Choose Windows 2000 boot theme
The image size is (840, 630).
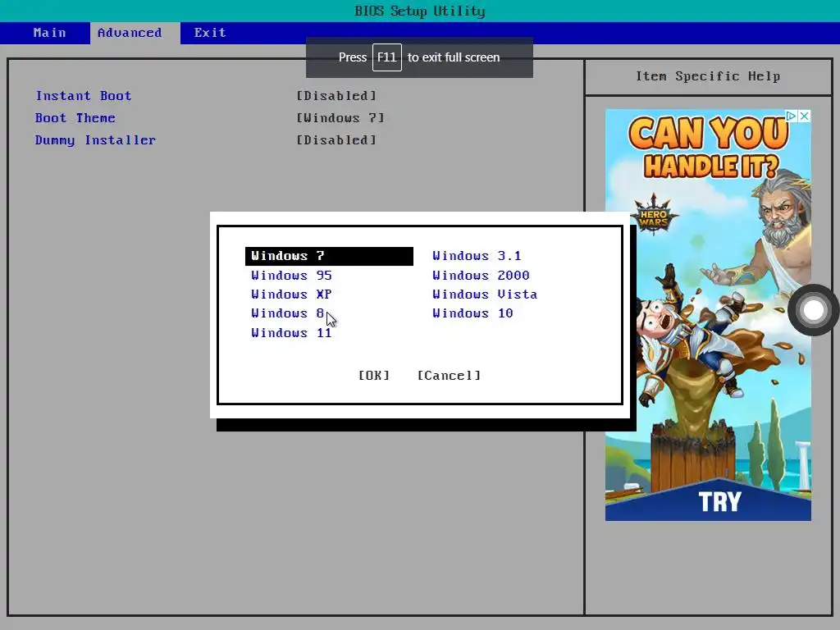coord(481,276)
